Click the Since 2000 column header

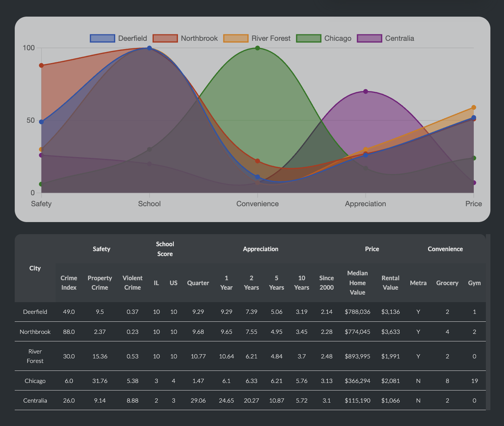(x=326, y=283)
